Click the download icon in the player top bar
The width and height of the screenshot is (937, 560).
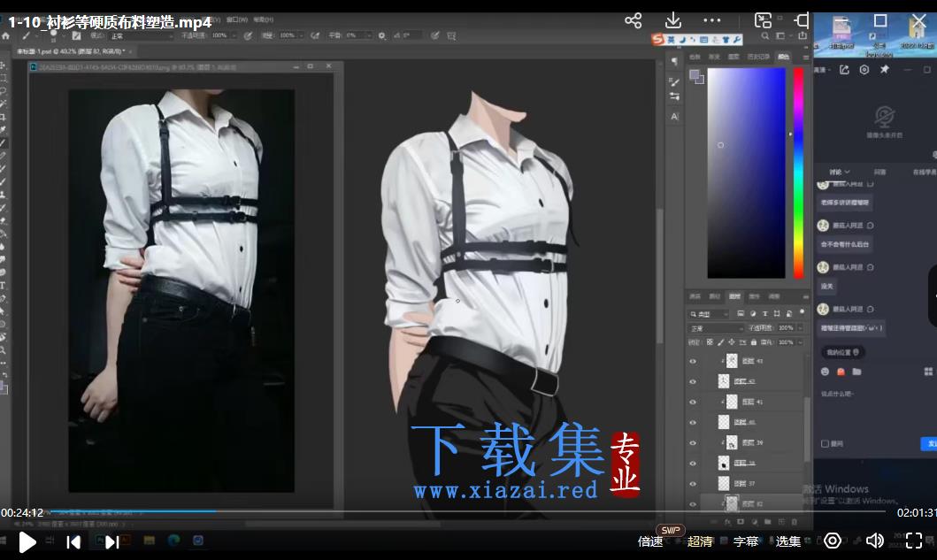tap(672, 21)
